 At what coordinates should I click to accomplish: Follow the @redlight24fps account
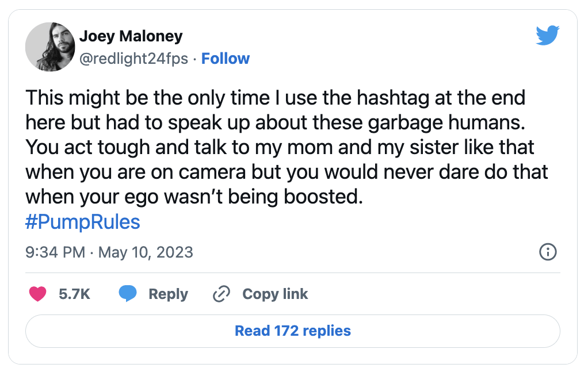226,59
